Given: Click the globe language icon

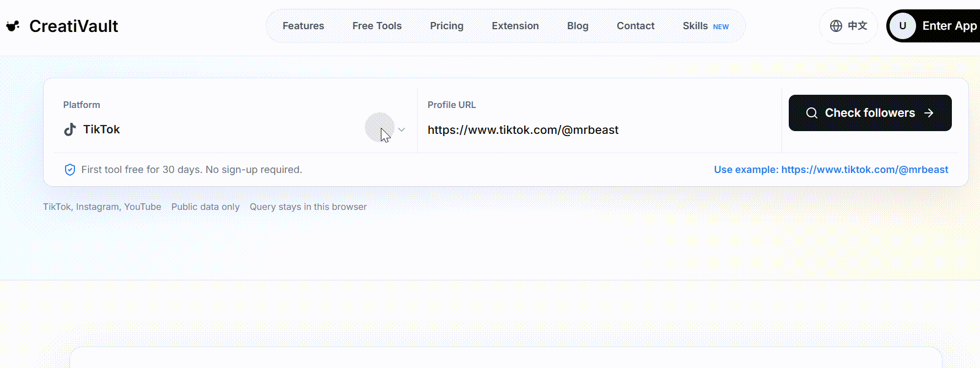Looking at the screenshot, I should (836, 26).
